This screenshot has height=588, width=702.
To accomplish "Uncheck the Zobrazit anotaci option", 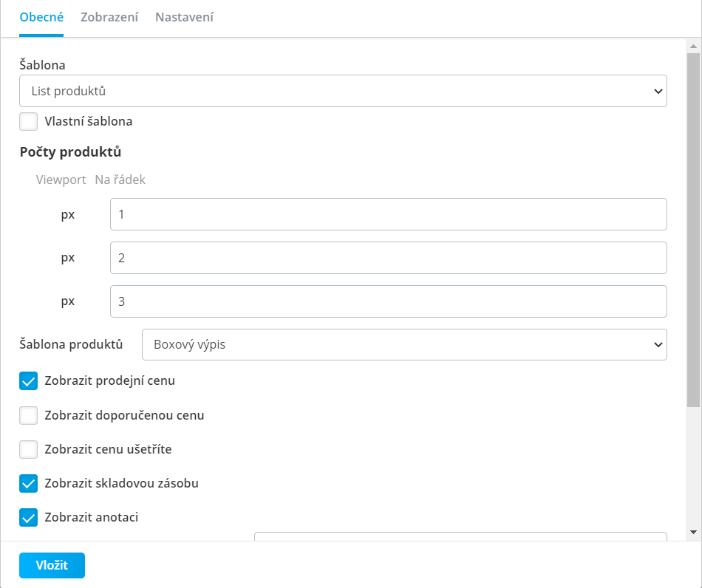I will (28, 518).
